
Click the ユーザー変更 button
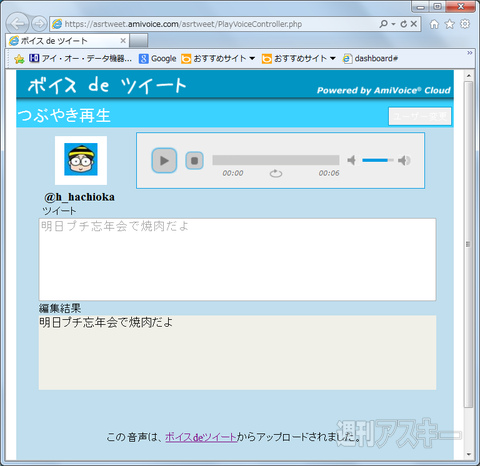coord(420,116)
